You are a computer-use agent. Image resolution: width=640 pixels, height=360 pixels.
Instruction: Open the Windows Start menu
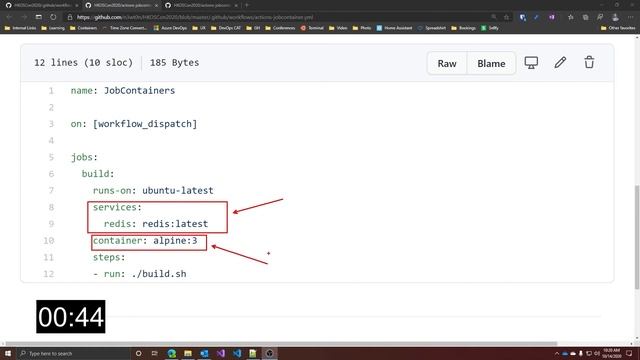[x=8, y=353]
